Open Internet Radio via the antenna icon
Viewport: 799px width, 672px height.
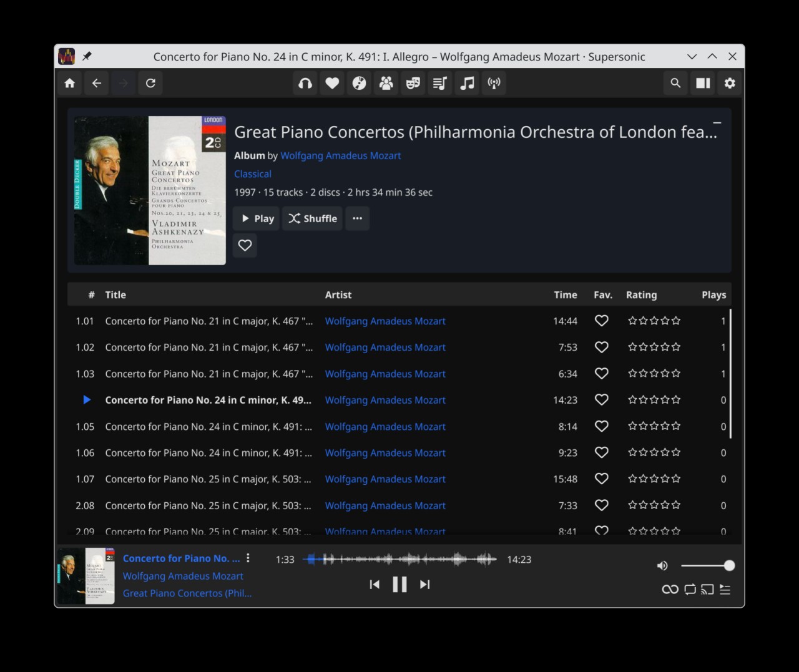coord(494,83)
